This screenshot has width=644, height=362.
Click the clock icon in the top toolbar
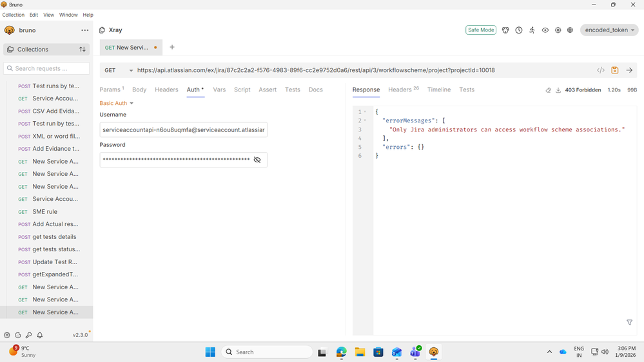(x=519, y=30)
